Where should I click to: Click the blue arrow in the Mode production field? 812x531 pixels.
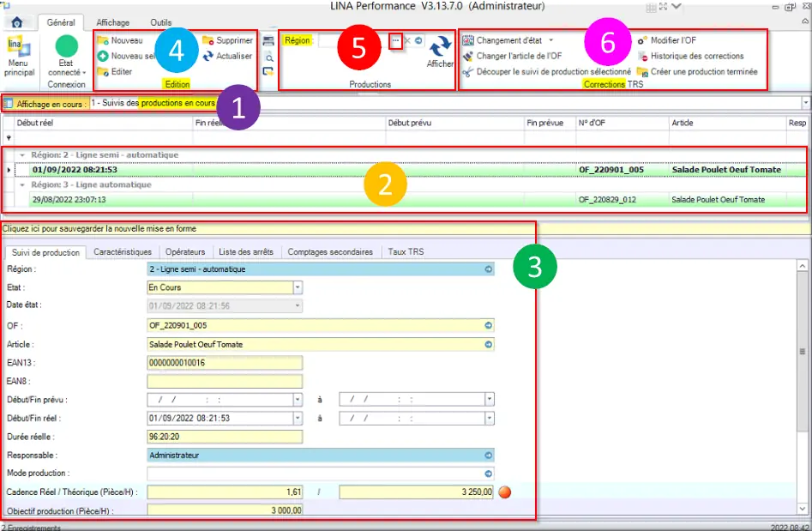pyautogui.click(x=489, y=474)
